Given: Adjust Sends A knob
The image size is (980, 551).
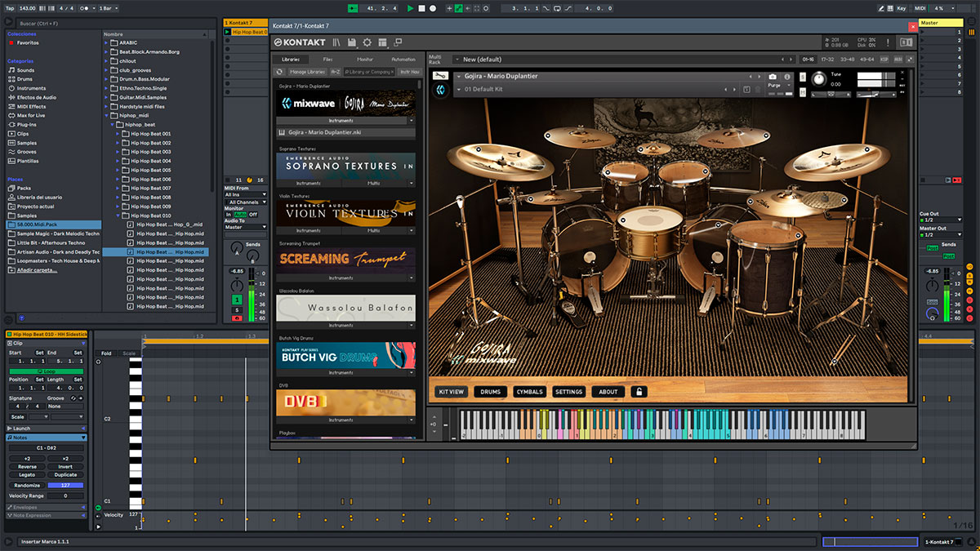Looking at the screenshot, I should point(237,248).
